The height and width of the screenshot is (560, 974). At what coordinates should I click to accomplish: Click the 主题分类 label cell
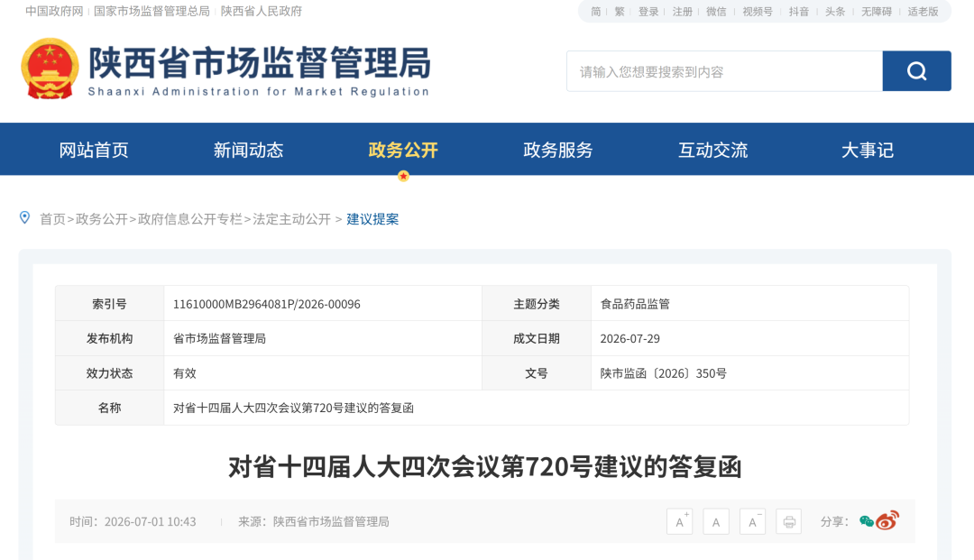point(537,304)
